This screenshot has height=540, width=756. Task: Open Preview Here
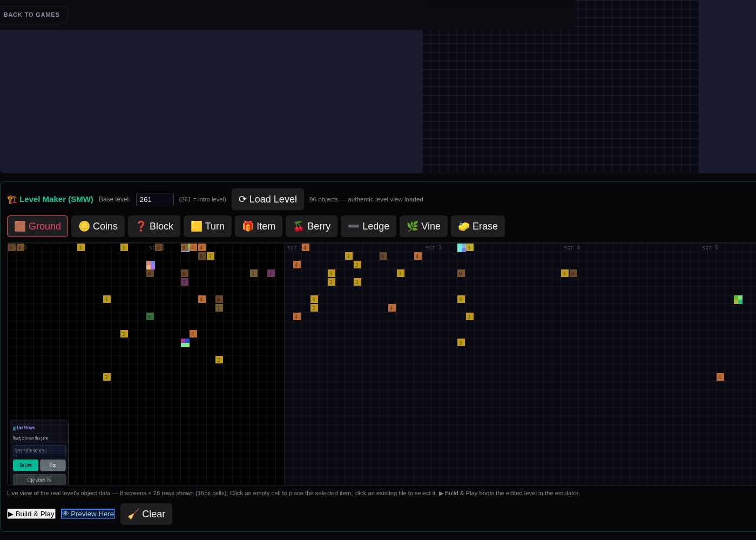[88, 514]
